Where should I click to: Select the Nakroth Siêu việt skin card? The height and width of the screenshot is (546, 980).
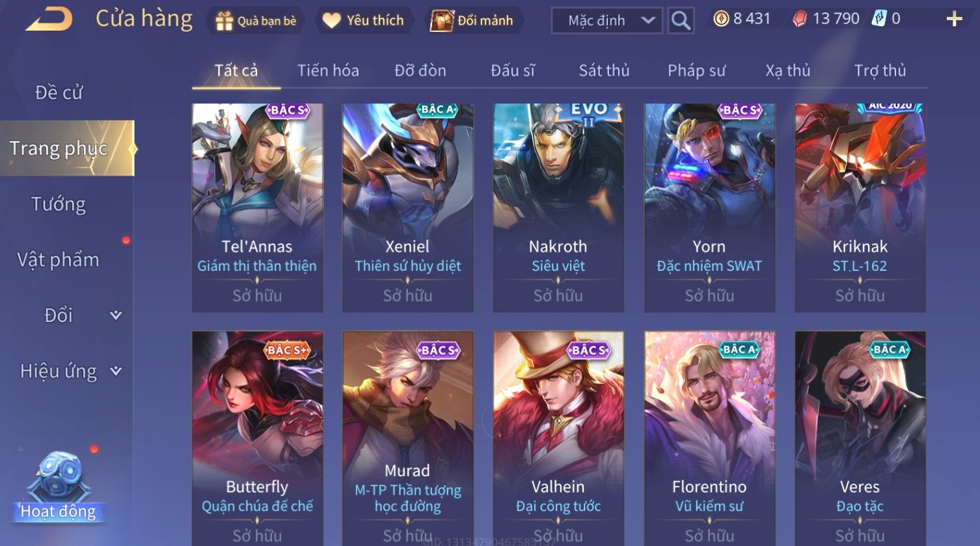coord(558,208)
